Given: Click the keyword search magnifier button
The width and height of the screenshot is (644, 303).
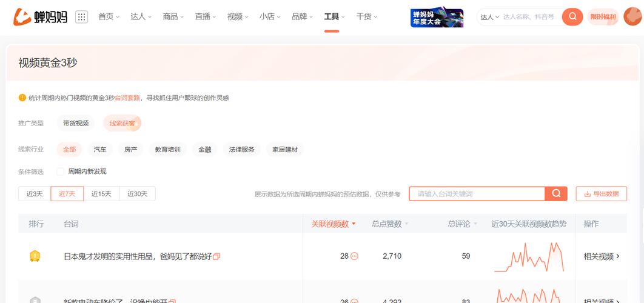Looking at the screenshot, I should 556,194.
